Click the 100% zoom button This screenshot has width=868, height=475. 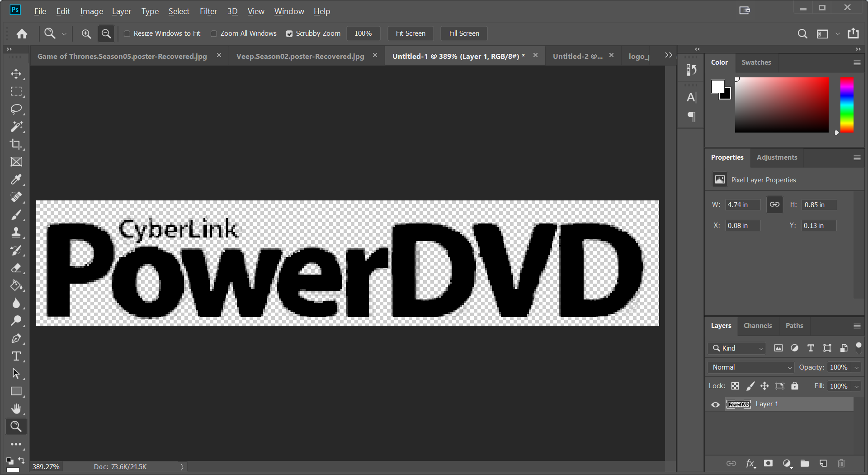(x=363, y=33)
